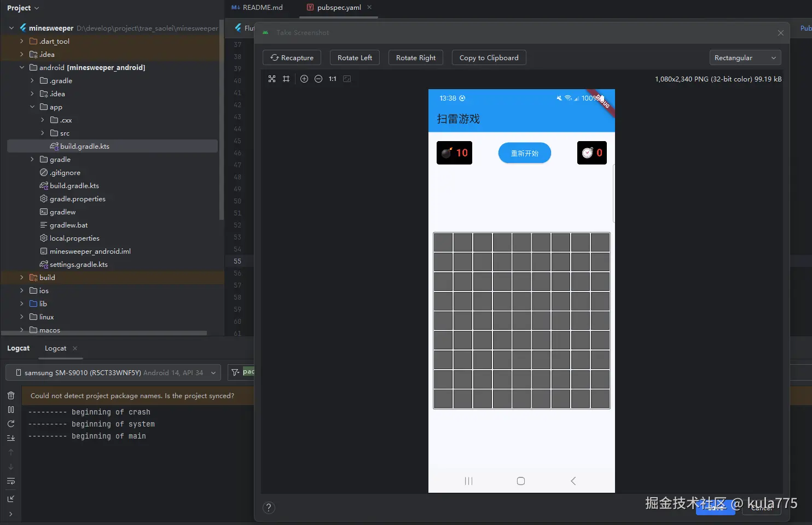Open the Rectangular frame shape dropdown
This screenshot has width=812, height=525.
pyautogui.click(x=745, y=58)
